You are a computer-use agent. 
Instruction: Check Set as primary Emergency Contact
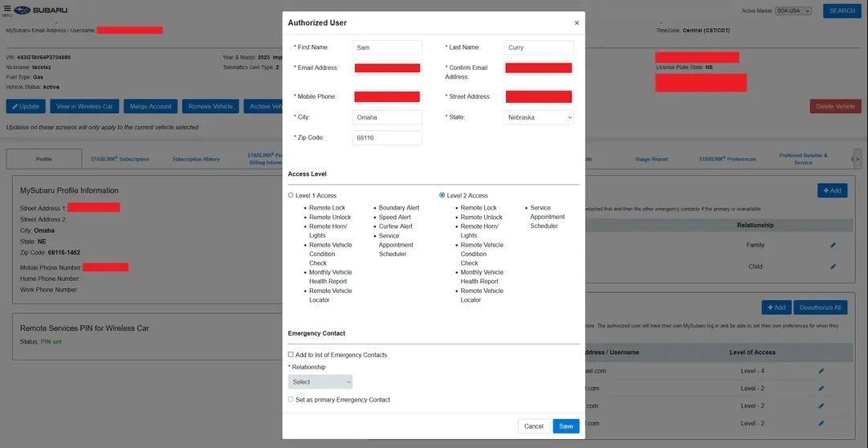coord(291,399)
